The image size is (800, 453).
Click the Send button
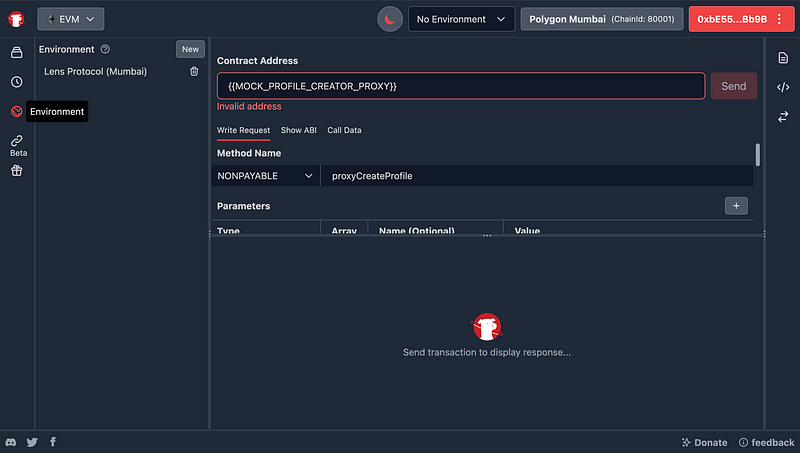[x=733, y=86]
